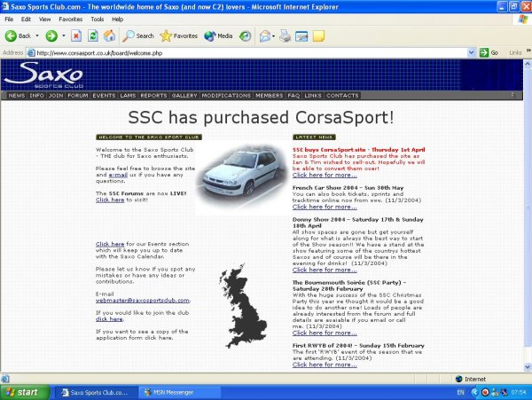This screenshot has width=532, height=400.
Task: Open the Help menu
Action: coord(117,19)
